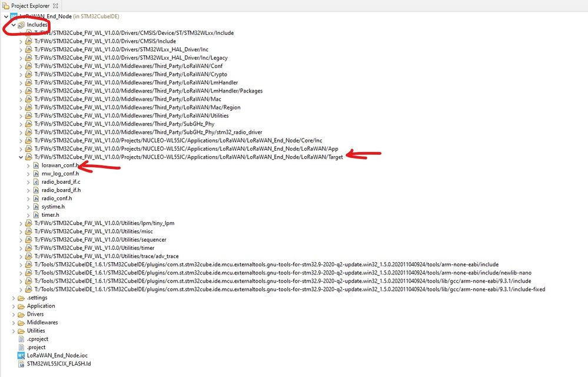The width and height of the screenshot is (588, 377).
Task: Expand the Application folder arrow
Action: tap(14, 306)
